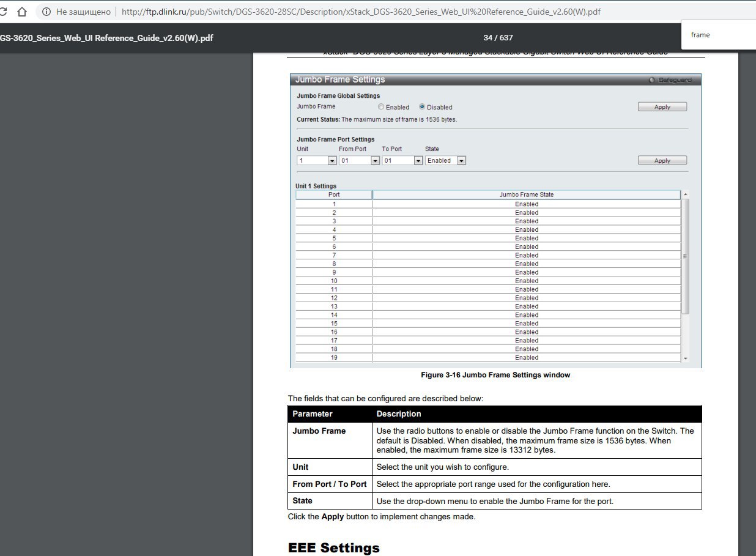Screen dimensions: 756x556
Task: Click the browser home icon
Action: coord(22,12)
